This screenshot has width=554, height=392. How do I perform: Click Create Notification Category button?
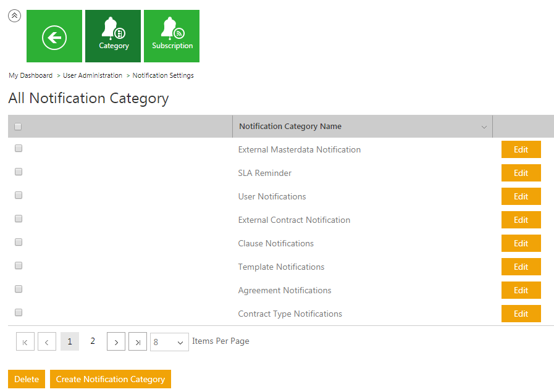111,379
